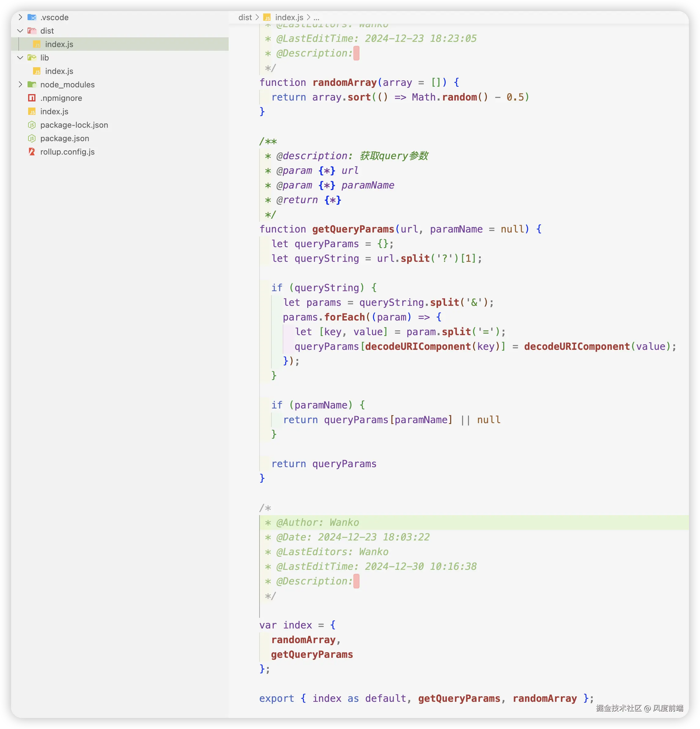Click the package.json file icon
The image size is (700, 729).
[32, 138]
